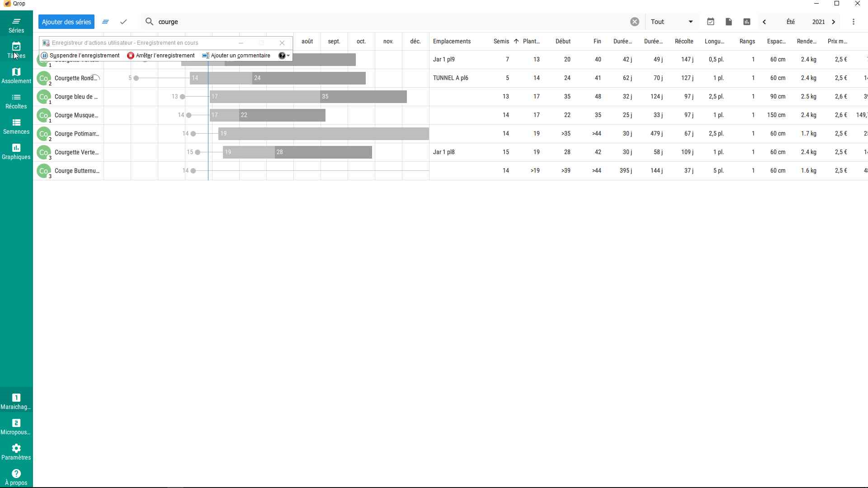
Task: Clear the search field text
Action: (x=635, y=22)
